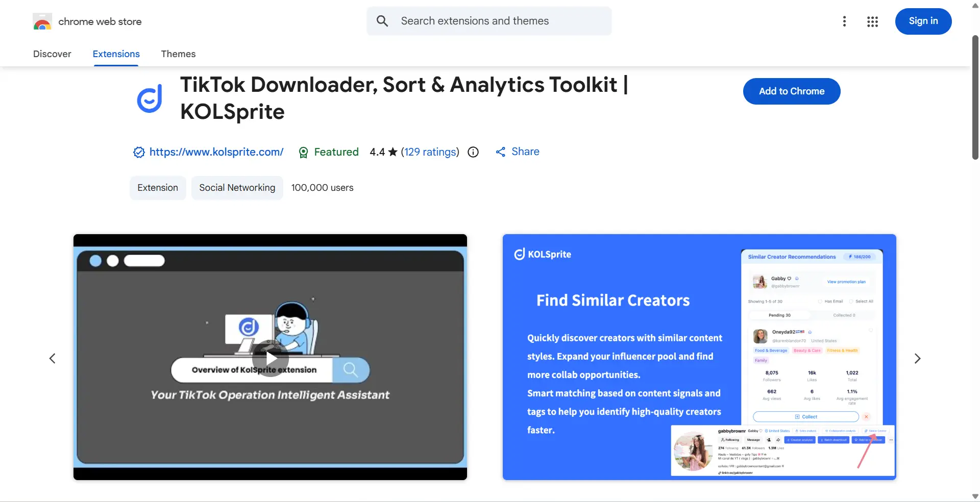Open the three-dot more options menu
Viewport: 980px width, 502px height.
coord(844,21)
